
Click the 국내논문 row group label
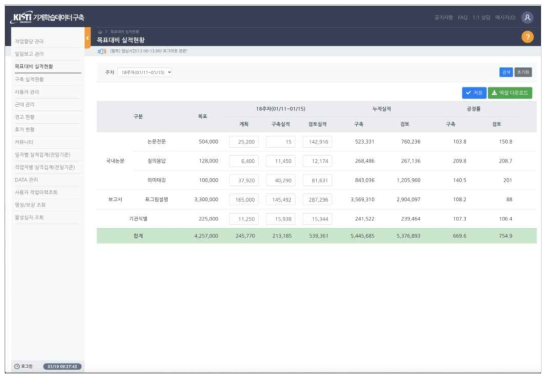[115, 161]
